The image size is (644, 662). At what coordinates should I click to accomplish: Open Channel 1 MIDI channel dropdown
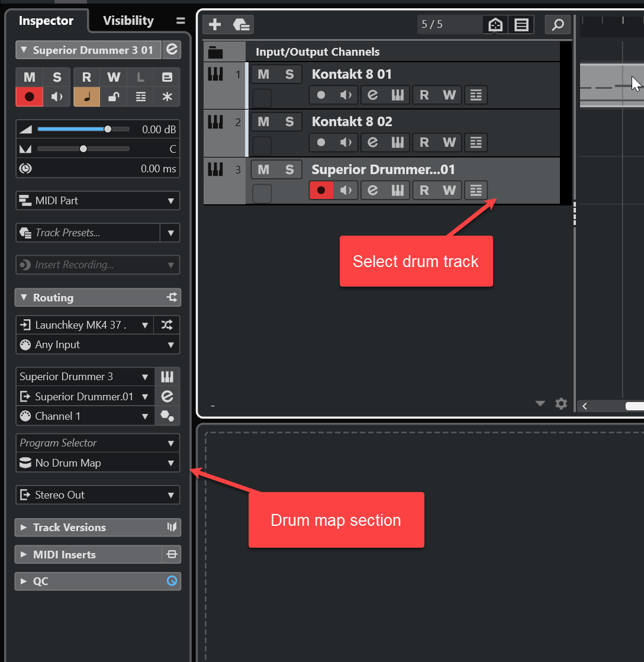[85, 416]
